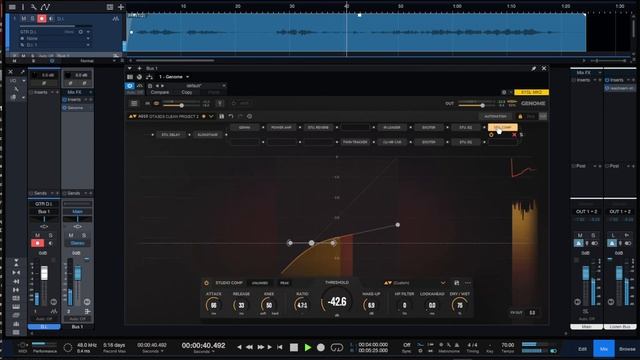Show automation with curve icon in toolbar
This screenshot has width=640, height=360.
[45, 7]
